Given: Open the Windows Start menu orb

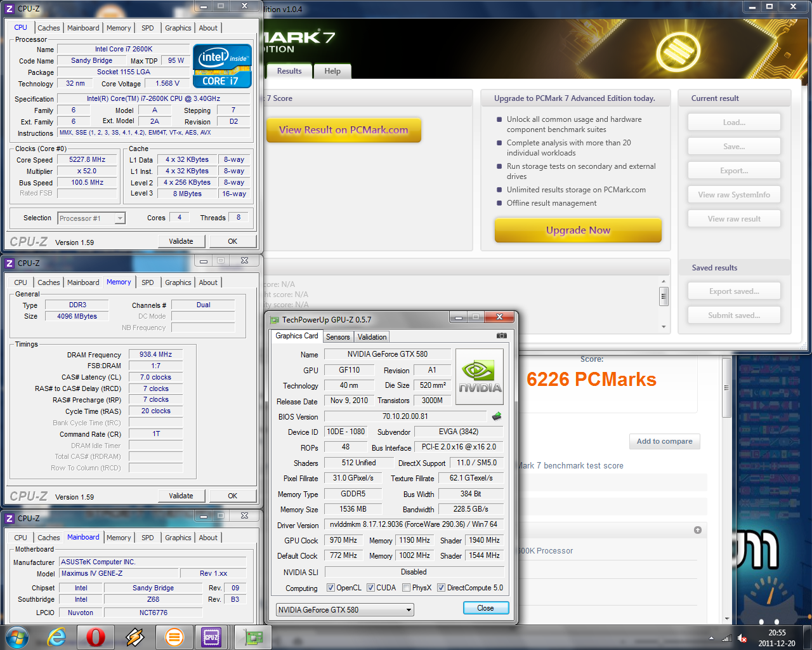Looking at the screenshot, I should pyautogui.click(x=17, y=637).
